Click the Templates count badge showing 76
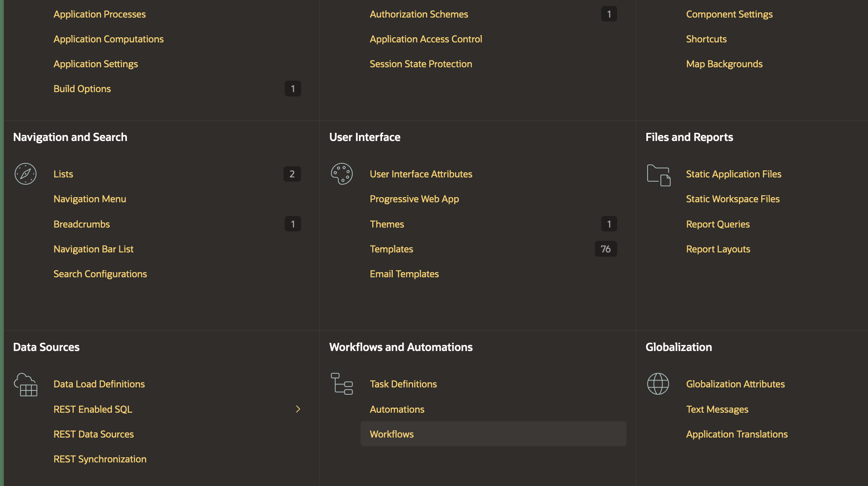 coord(606,249)
